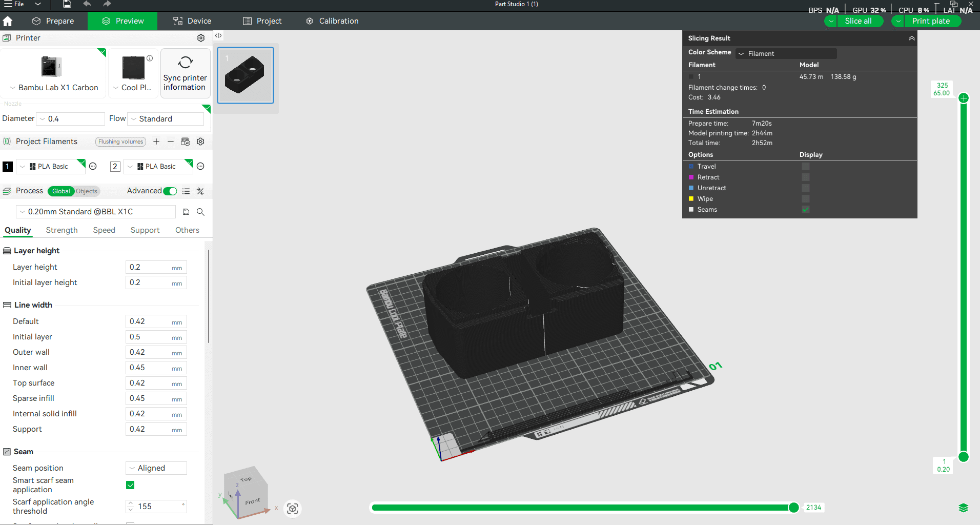Select plate 1 thumbnail

(246, 75)
